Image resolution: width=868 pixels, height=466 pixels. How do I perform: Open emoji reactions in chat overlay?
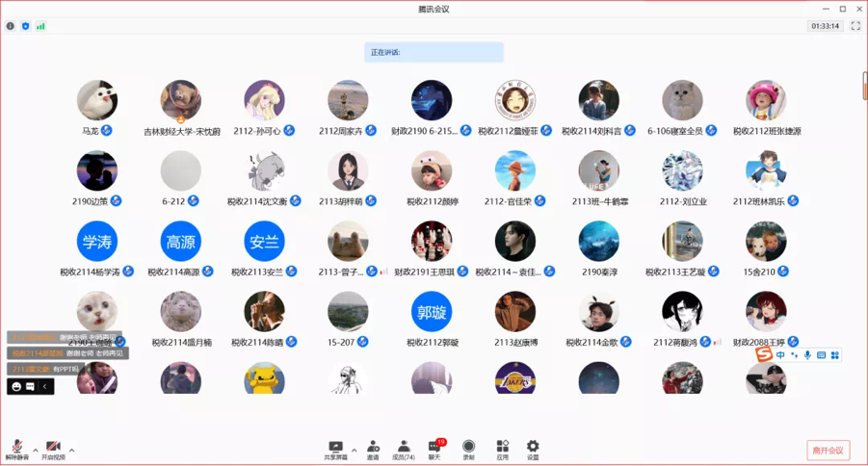click(x=16, y=386)
